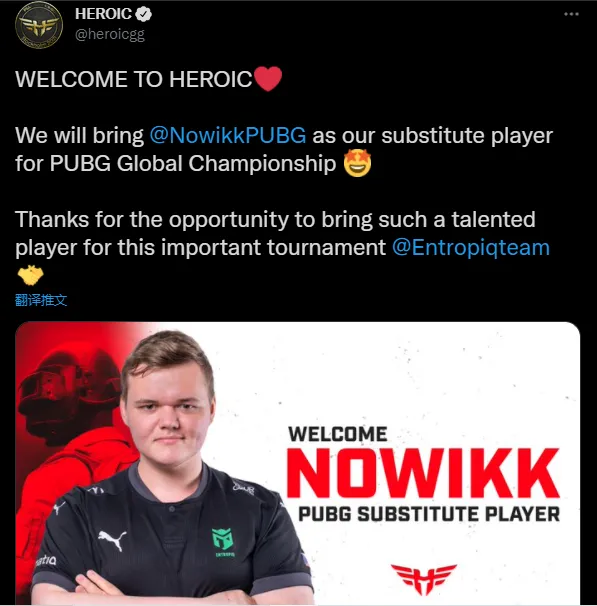This screenshot has height=606, width=597.
Task: Click the star-eyes emoji after Championship
Action: click(x=357, y=163)
